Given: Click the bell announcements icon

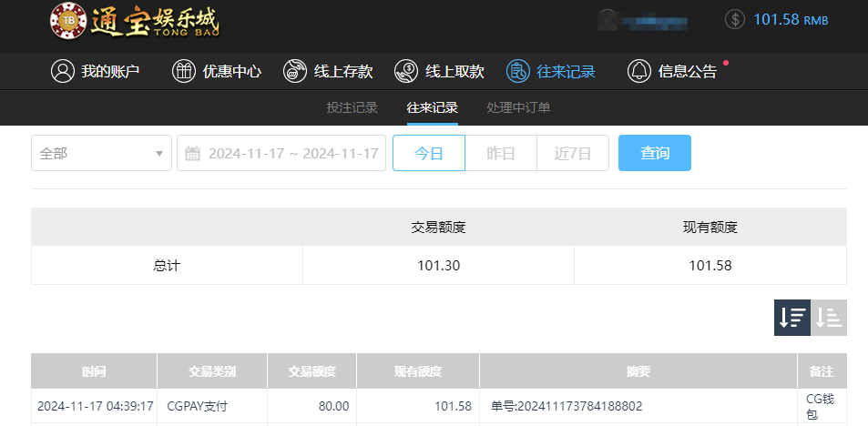Looking at the screenshot, I should coord(639,71).
